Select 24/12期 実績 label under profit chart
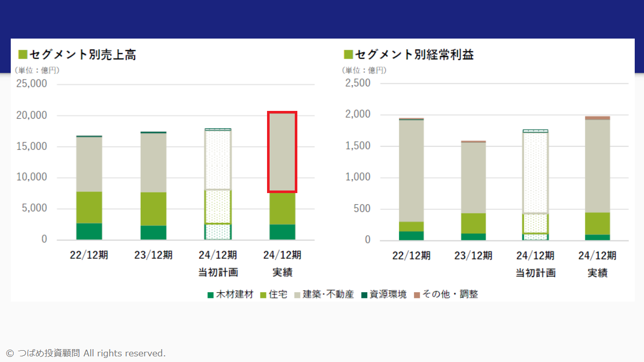Viewport: 644px width, 362px height. tap(597, 263)
